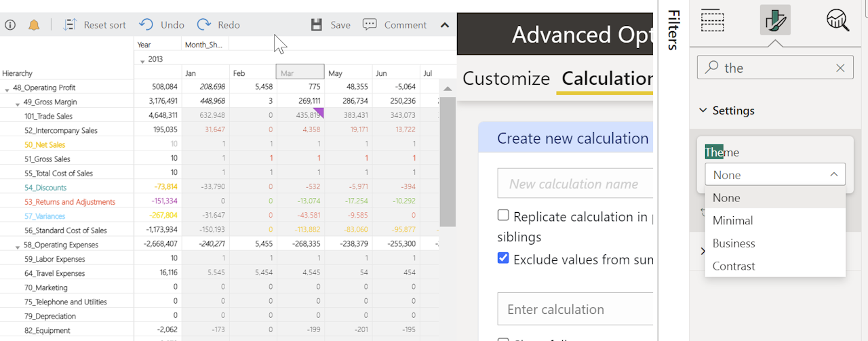Close the Theme dropdown
Screen dimensions: 868x341
pyautogui.click(x=833, y=175)
